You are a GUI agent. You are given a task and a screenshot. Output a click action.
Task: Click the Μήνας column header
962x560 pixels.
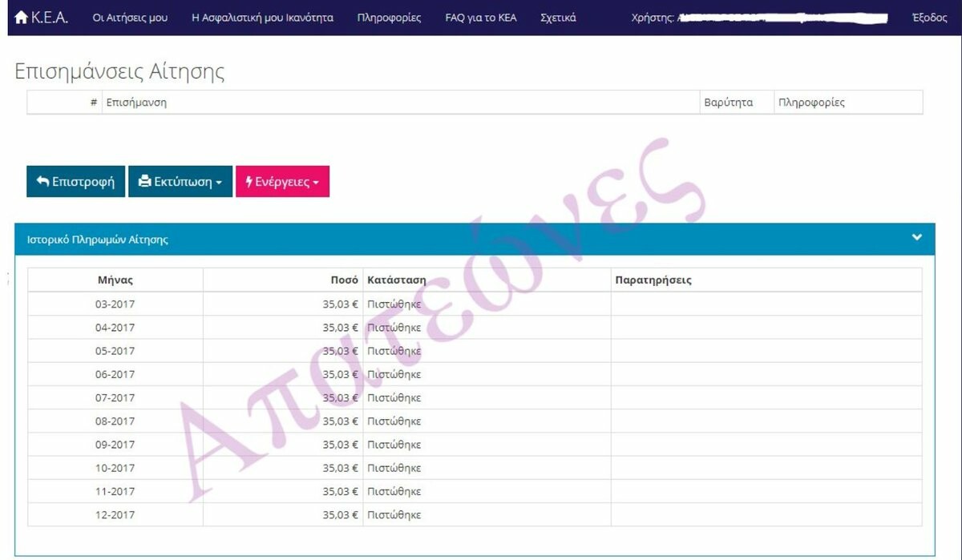click(x=115, y=280)
